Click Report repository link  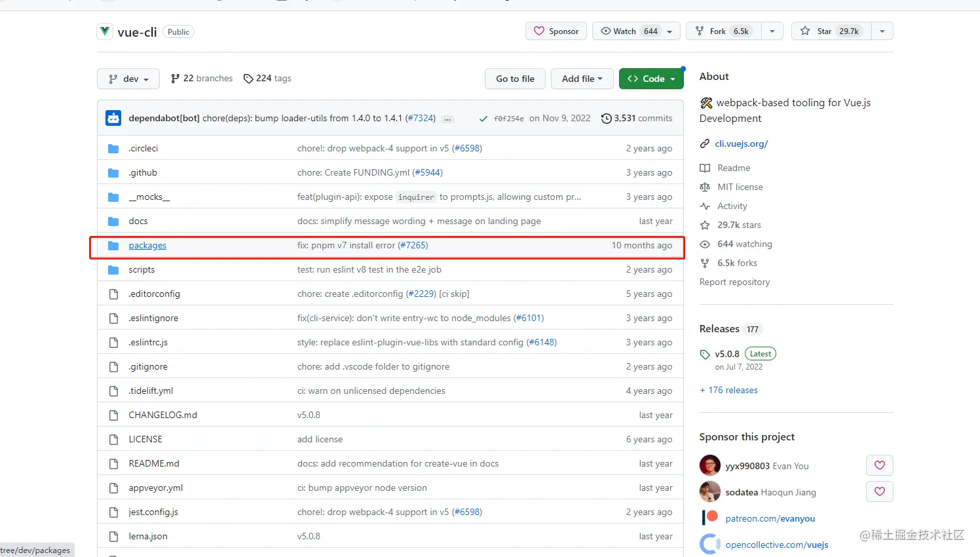coord(734,282)
